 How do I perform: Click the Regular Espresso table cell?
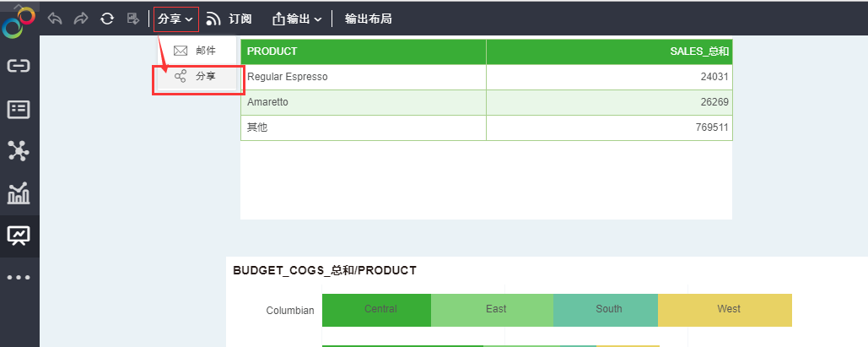(x=363, y=77)
